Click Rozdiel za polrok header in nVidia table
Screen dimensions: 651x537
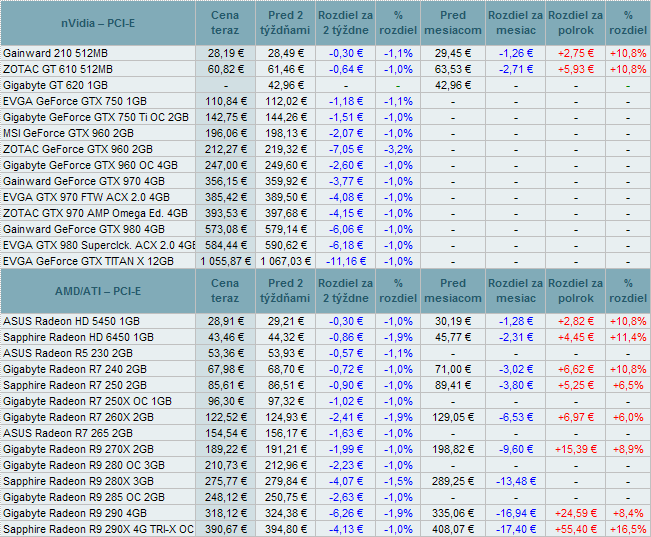pos(575,22)
